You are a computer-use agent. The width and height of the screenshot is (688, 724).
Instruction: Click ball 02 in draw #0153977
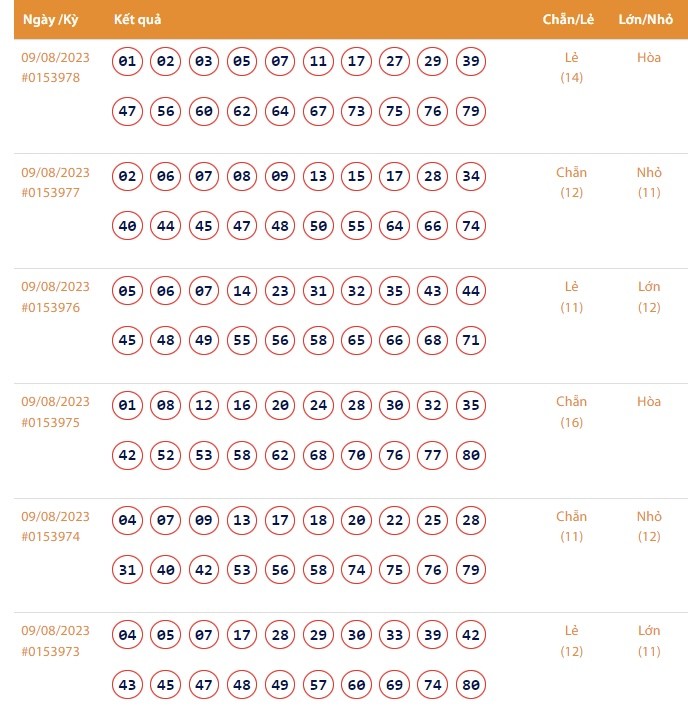[x=127, y=177]
